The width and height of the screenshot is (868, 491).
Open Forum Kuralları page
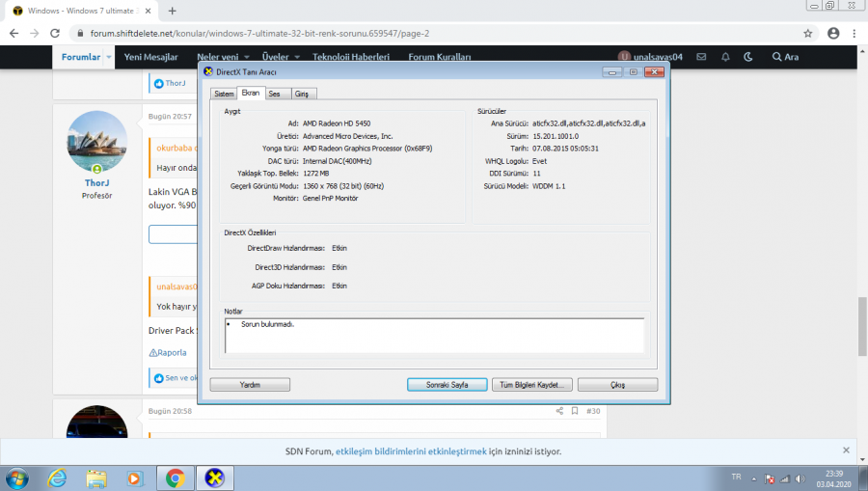point(440,57)
